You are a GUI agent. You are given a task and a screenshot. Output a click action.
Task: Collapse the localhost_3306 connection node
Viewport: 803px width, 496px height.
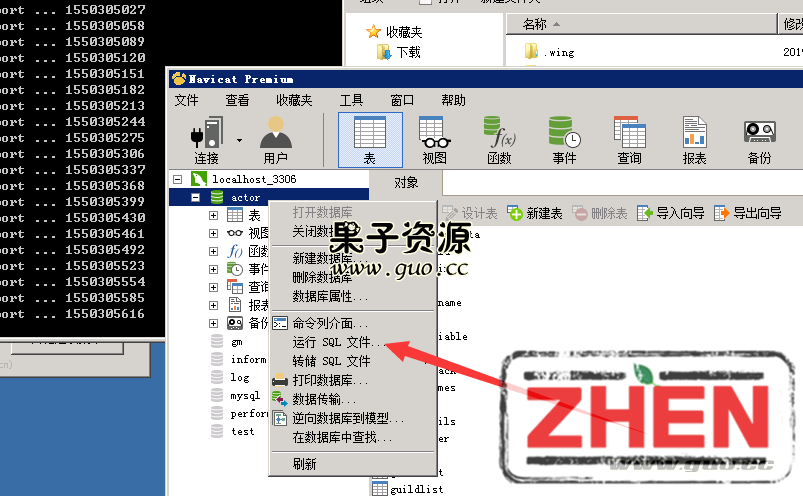(x=177, y=180)
